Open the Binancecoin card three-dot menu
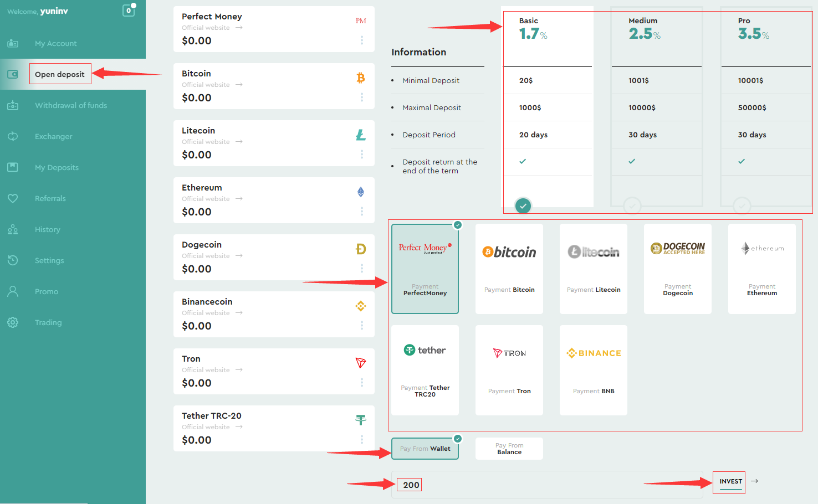 coord(362,326)
